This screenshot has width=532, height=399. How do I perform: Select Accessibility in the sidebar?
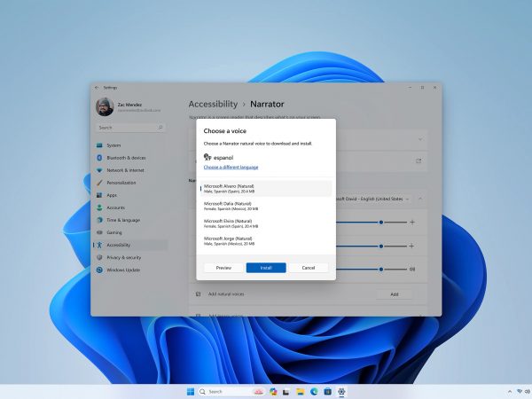pos(130,245)
